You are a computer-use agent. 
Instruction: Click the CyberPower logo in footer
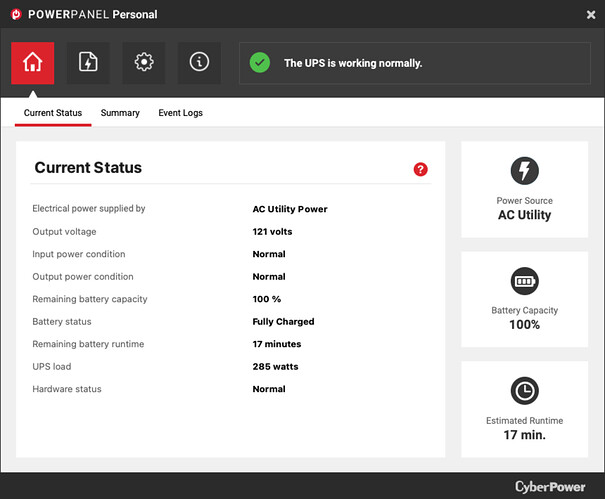[550, 486]
